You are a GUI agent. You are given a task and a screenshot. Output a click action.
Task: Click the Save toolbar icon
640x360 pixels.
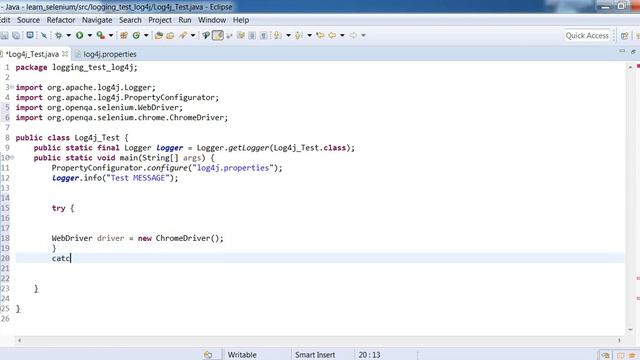(x=4, y=36)
